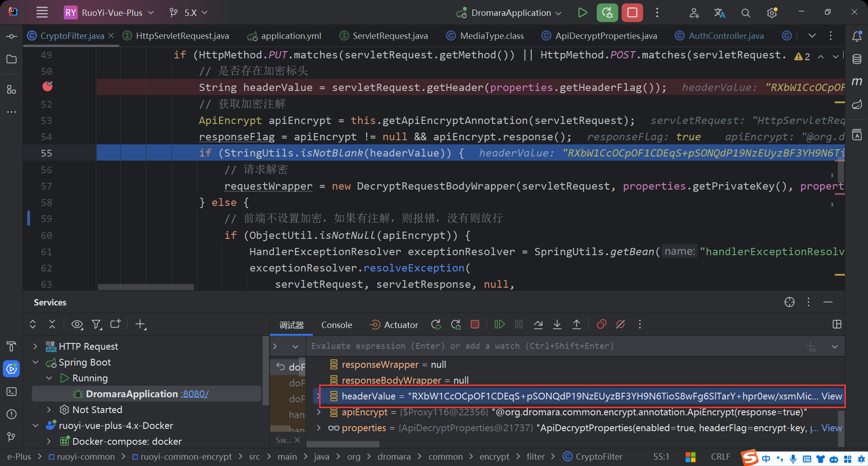Switch to the Console tab

336,325
